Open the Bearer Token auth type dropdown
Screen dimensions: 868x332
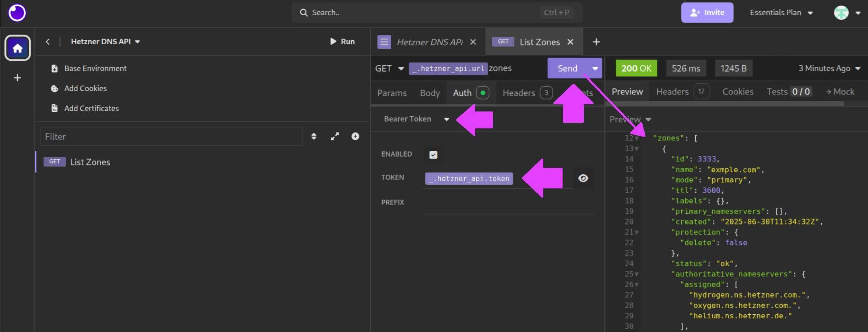(416, 119)
